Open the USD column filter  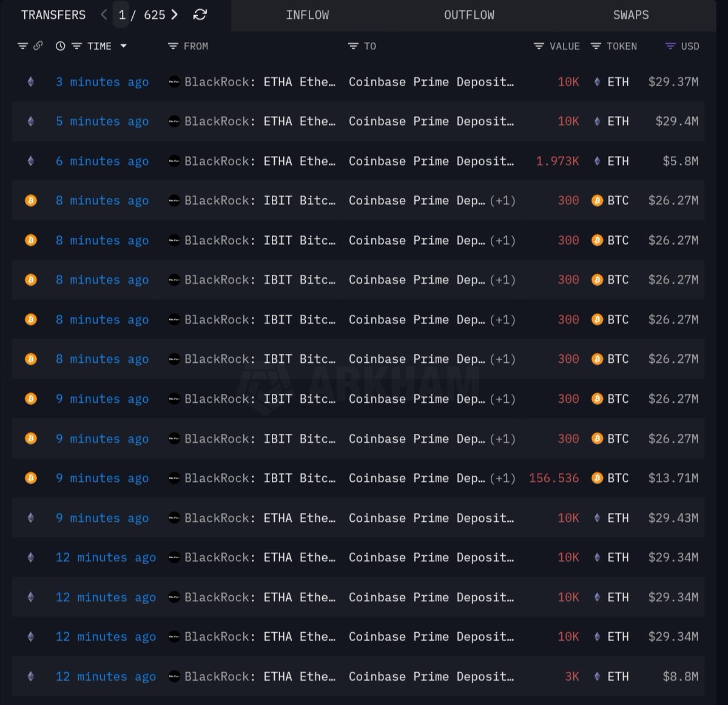(x=670, y=46)
